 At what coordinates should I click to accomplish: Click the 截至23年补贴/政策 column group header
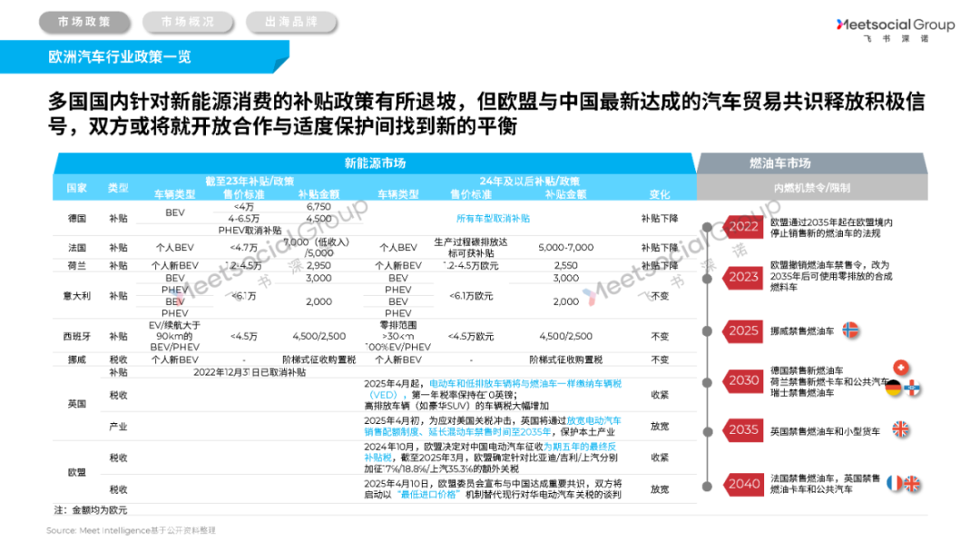click(x=250, y=182)
